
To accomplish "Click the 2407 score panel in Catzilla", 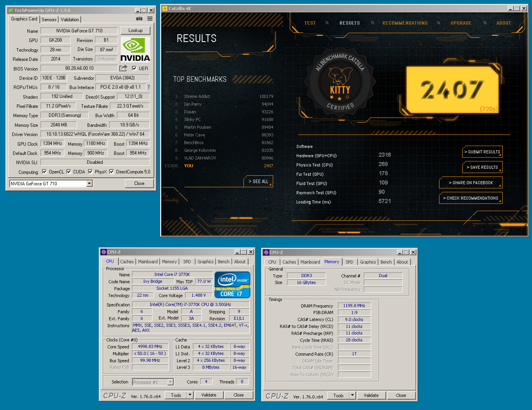I will pyautogui.click(x=452, y=90).
